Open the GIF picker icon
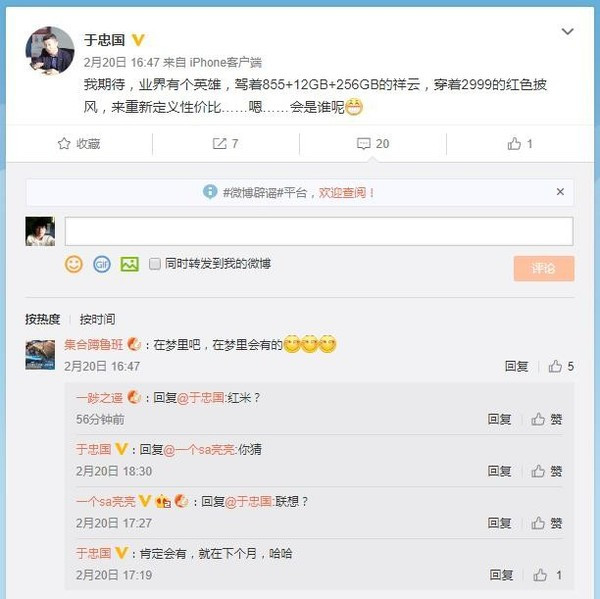The image size is (600, 599). tap(101, 264)
